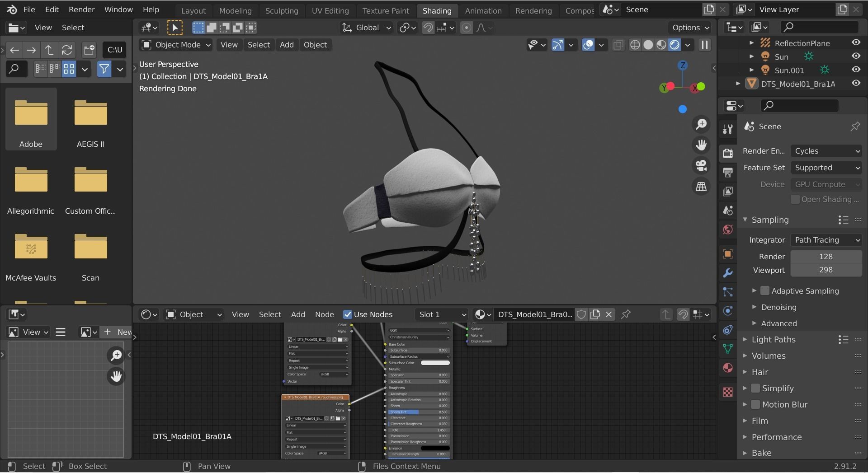This screenshot has width=868, height=473.
Task: Open the Object properties tab icon
Action: coord(727,253)
